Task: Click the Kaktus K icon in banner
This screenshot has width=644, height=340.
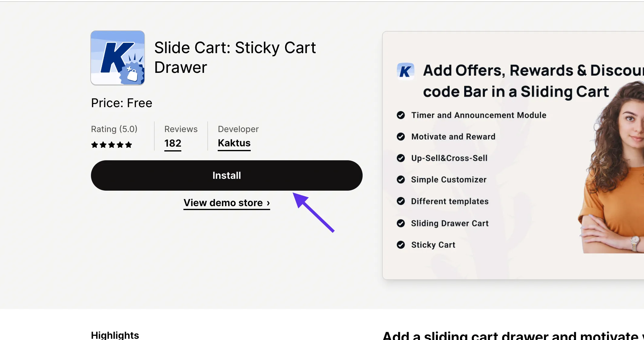Action: (x=405, y=71)
